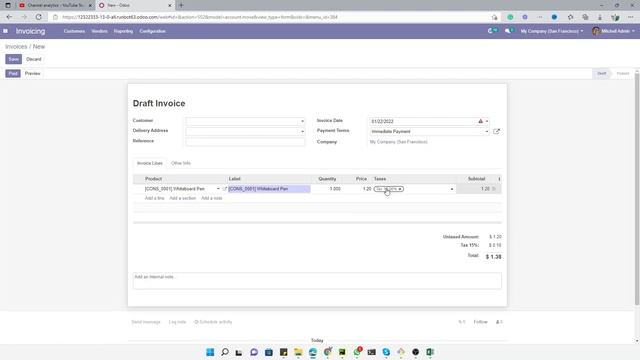Click Follow button in chatter
The width and height of the screenshot is (640, 360).
[x=480, y=322]
